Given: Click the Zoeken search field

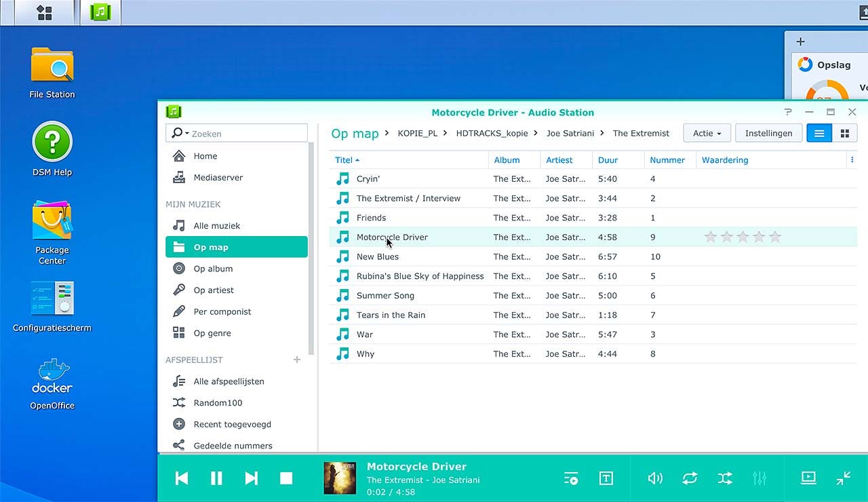Looking at the screenshot, I should point(237,133).
